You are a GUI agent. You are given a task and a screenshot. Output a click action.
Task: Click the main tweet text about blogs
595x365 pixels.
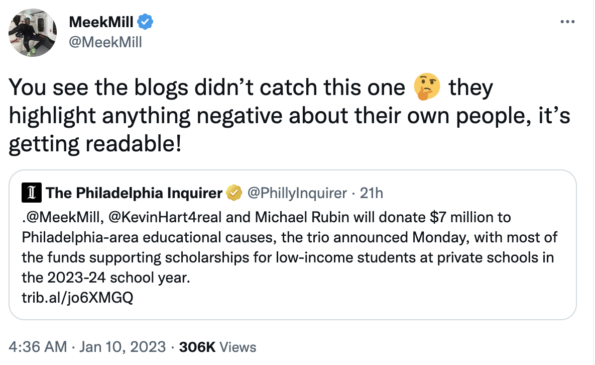[289, 115]
